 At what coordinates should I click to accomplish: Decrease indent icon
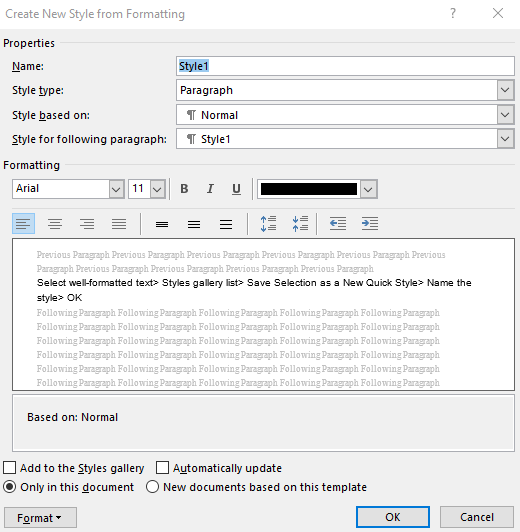click(338, 224)
